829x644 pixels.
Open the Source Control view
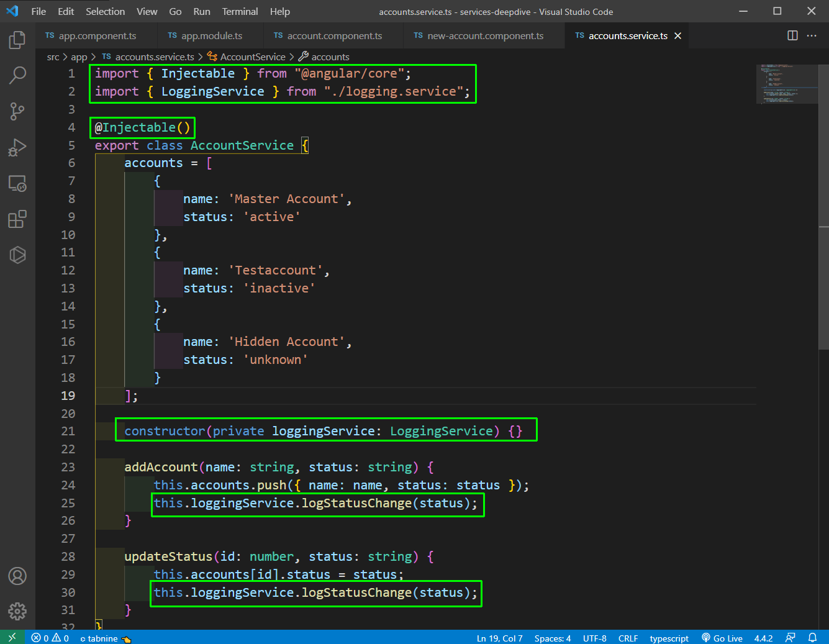17,111
